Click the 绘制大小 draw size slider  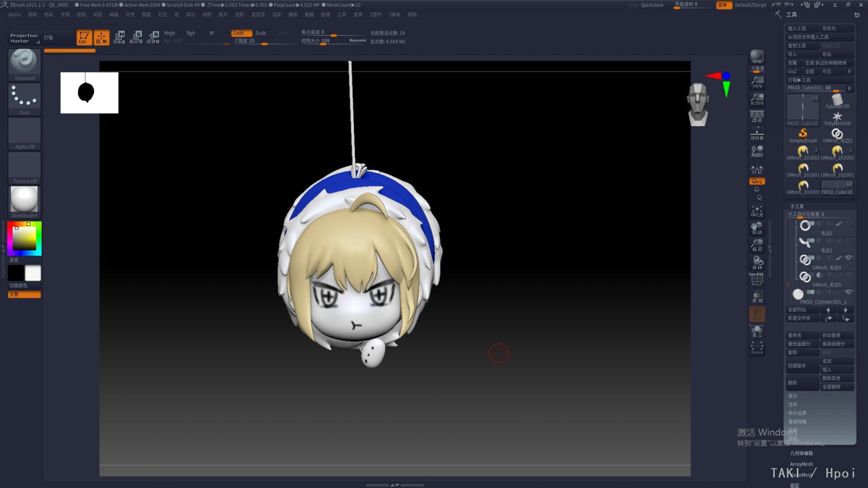[x=334, y=41]
